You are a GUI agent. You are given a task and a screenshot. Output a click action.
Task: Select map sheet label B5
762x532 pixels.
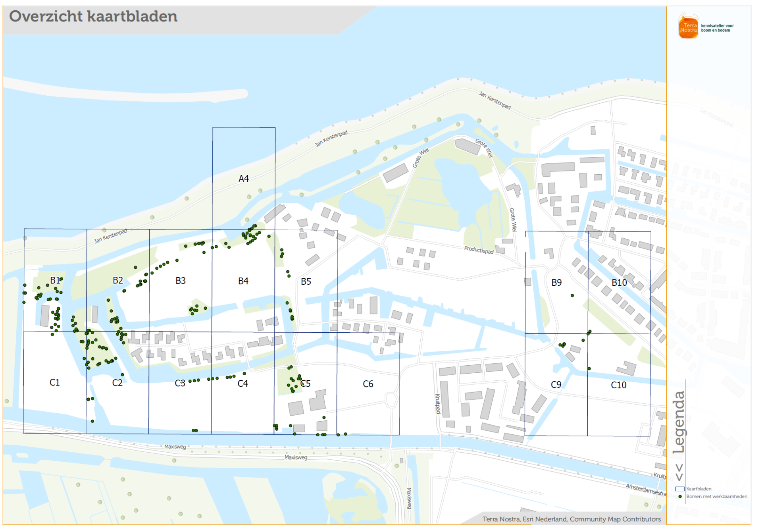pyautogui.click(x=306, y=281)
